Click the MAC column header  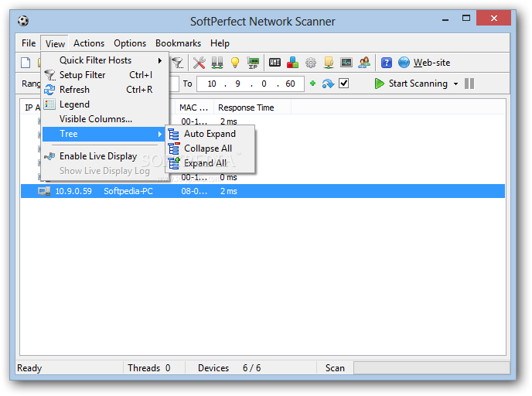tap(194, 108)
